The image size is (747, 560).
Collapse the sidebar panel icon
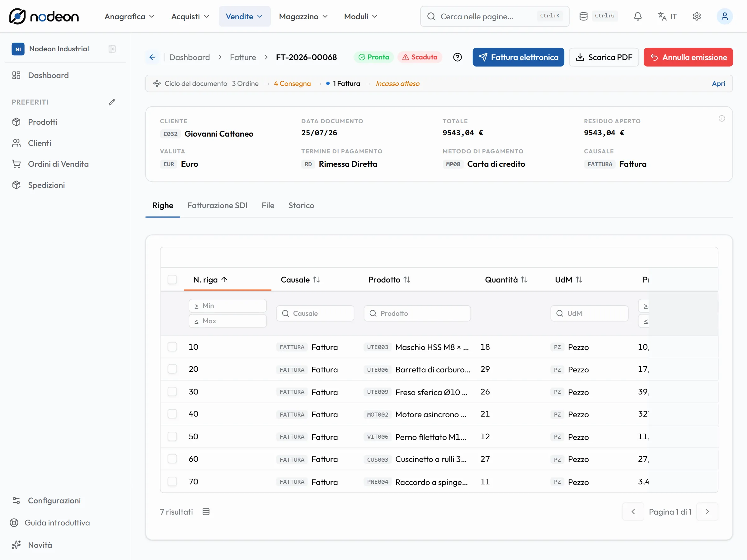click(112, 49)
